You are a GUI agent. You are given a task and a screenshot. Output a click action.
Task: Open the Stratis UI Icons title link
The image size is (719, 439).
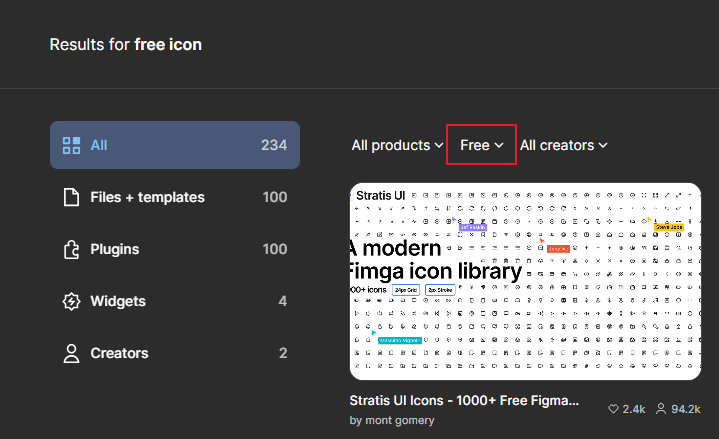click(464, 400)
